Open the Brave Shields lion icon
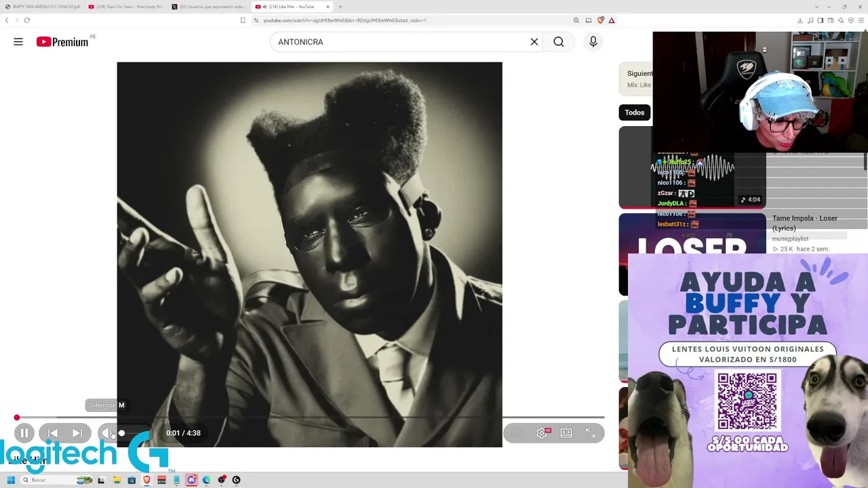868x488 pixels. pos(600,20)
